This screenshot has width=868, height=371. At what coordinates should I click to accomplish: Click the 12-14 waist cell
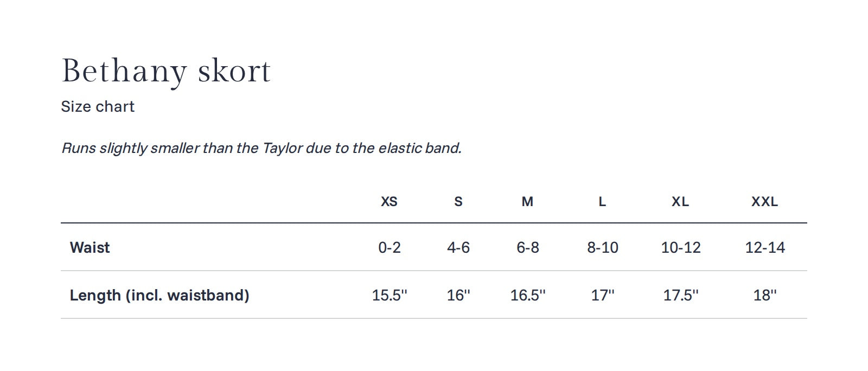click(765, 247)
